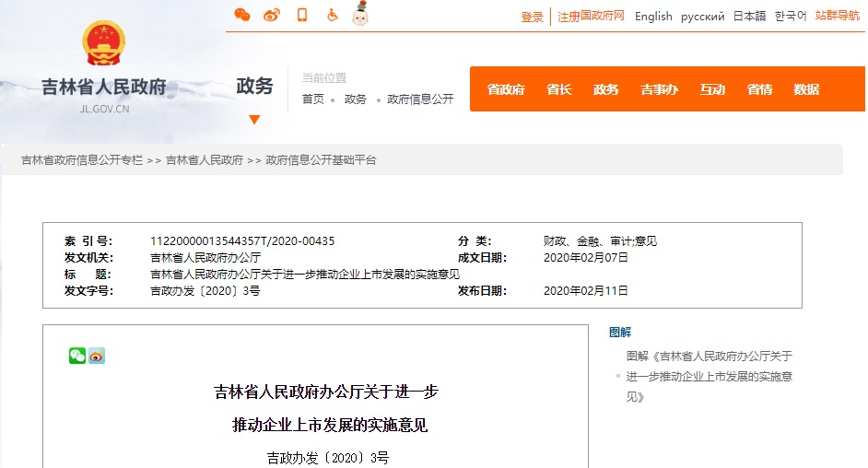
Task: Open 政府信息公开基础平台 breadcrumb link
Action: click(x=321, y=160)
